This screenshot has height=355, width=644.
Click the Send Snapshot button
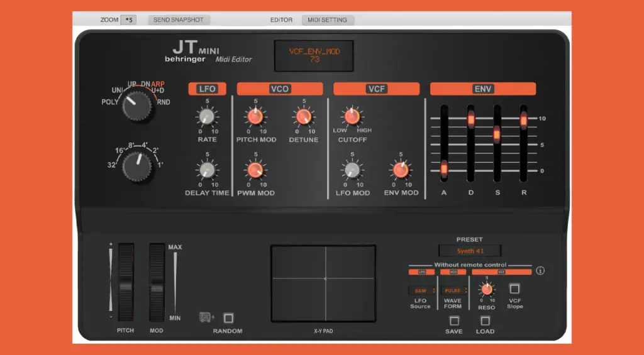(x=179, y=20)
